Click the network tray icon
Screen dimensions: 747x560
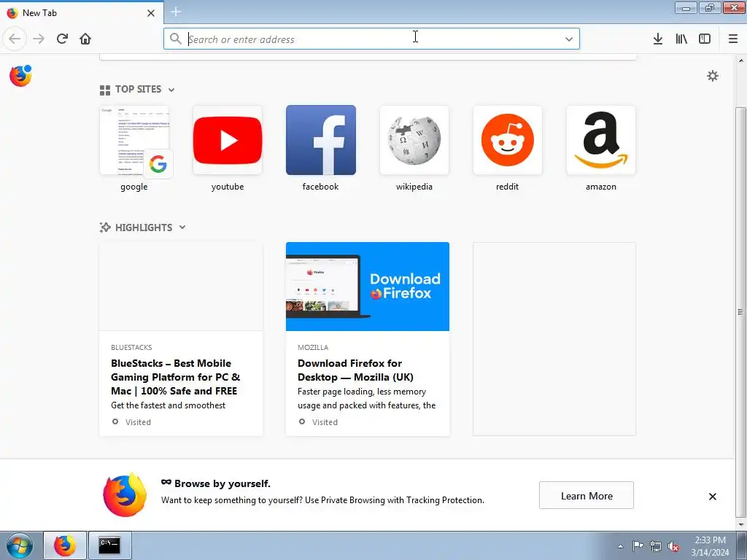pos(656,546)
